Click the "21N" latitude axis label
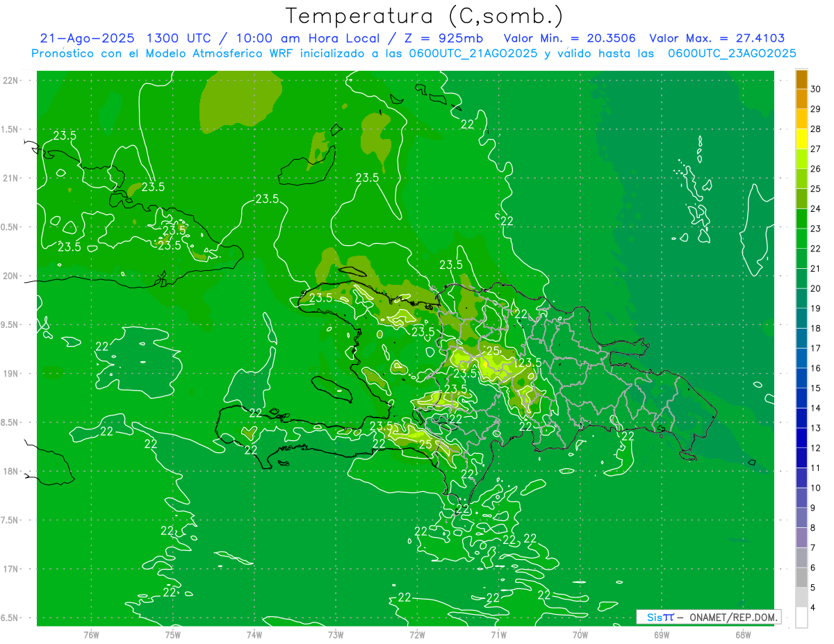This screenshot has height=644, width=834. coord(10,178)
